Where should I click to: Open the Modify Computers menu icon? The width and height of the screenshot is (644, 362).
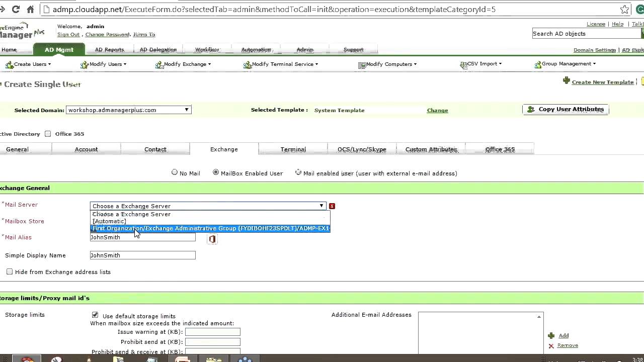[362, 64]
